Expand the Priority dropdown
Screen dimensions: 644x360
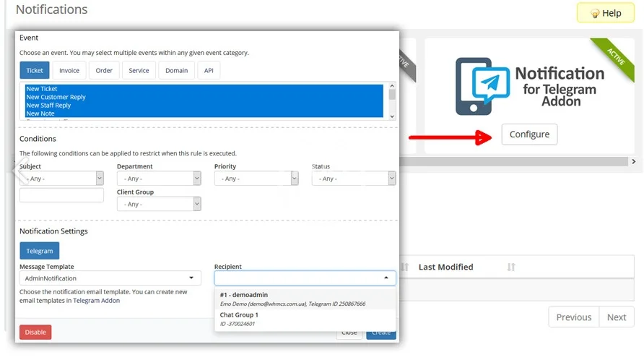[x=256, y=179]
